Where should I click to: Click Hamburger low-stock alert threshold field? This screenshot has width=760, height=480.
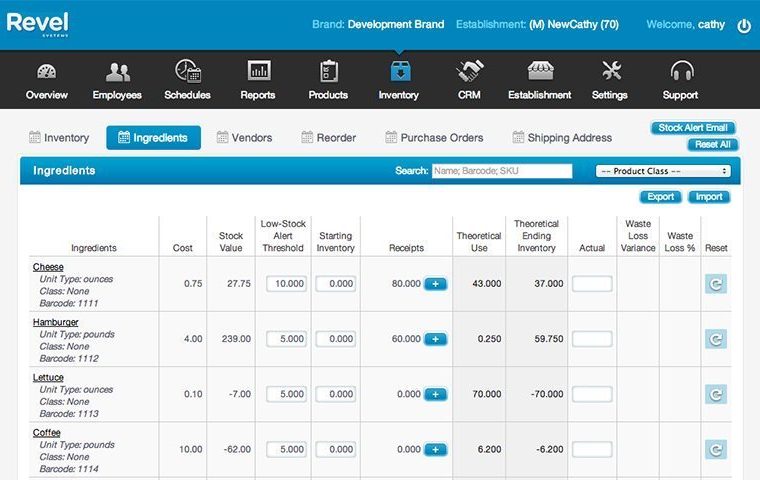[x=286, y=339]
